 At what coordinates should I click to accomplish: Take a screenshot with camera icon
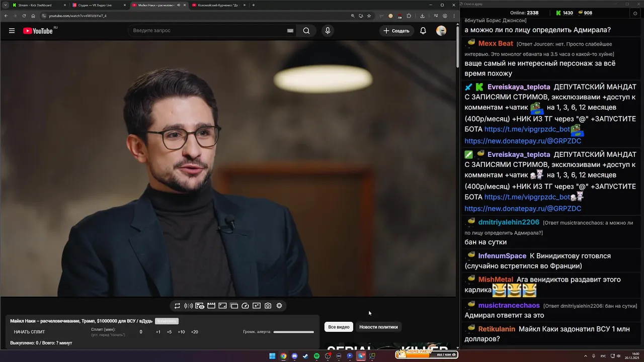point(268,306)
